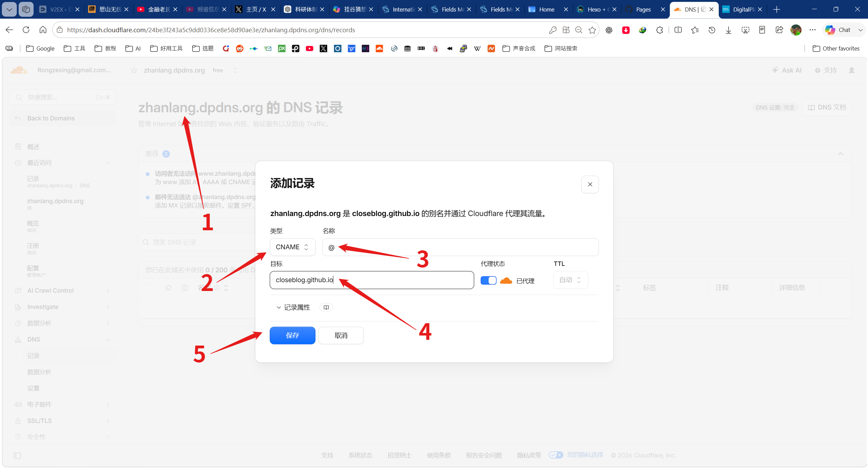Open browser history icon
This screenshot has width=868, height=468.
[712, 30]
